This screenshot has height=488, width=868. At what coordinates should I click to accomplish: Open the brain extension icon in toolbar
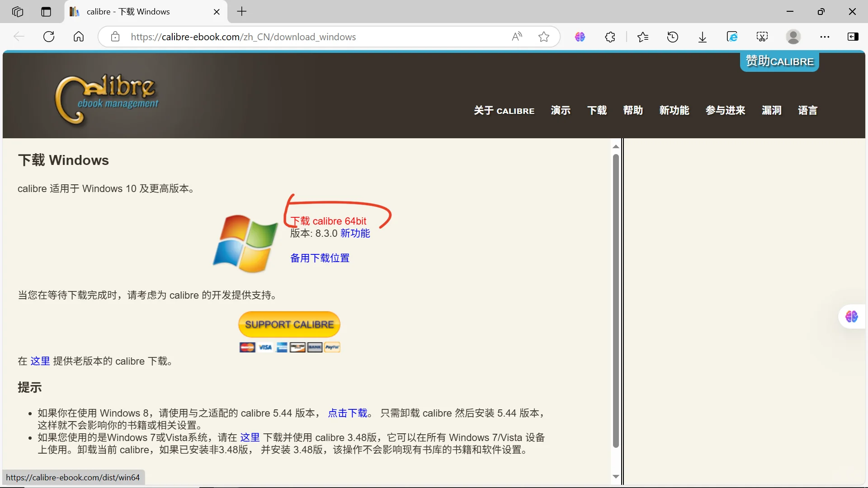580,37
